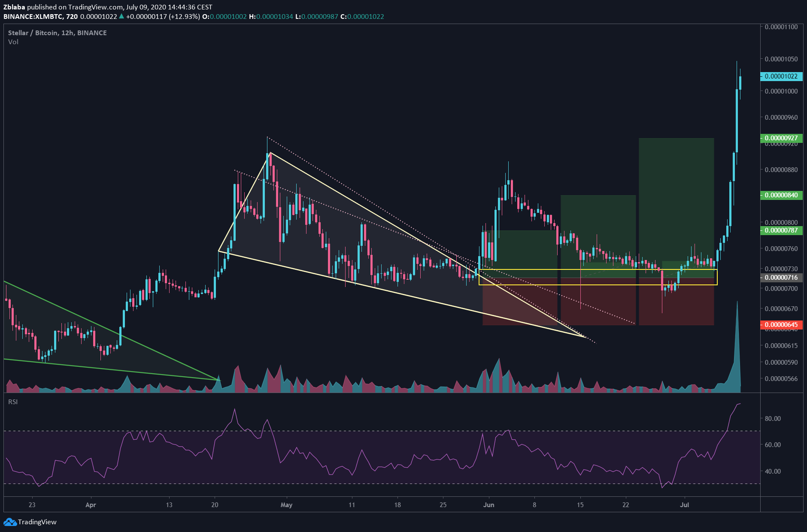Click the 0.00000730 price axis tick
The image size is (807, 532).
(781, 269)
